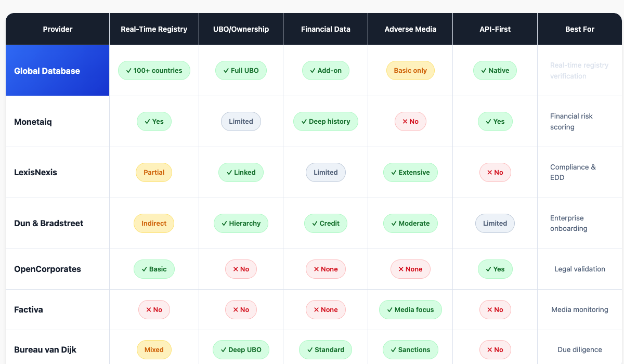Click the OpenCorporates provider name
Viewport: 624px width, 364px height.
[x=47, y=269]
